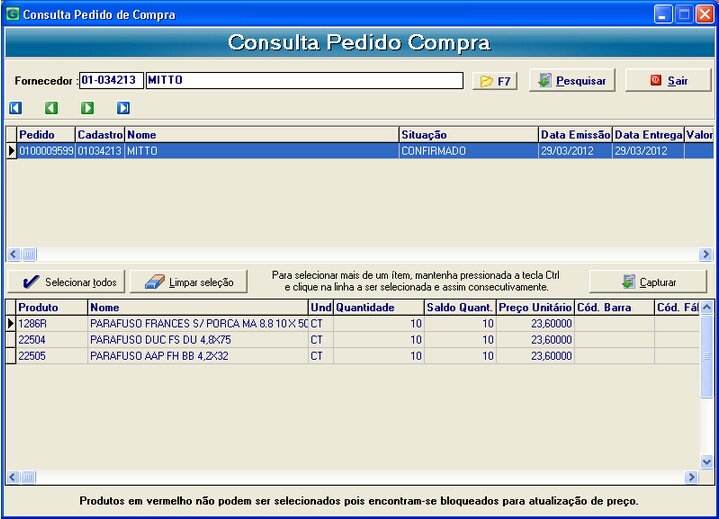The height and width of the screenshot is (519, 719).
Task: Open supplier lookup with F7 folder button
Action: (x=495, y=81)
